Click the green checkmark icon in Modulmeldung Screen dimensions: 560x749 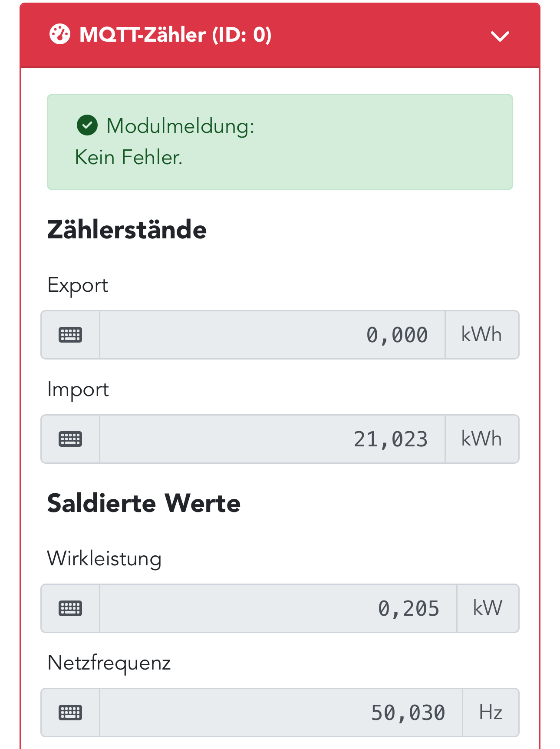tap(87, 125)
